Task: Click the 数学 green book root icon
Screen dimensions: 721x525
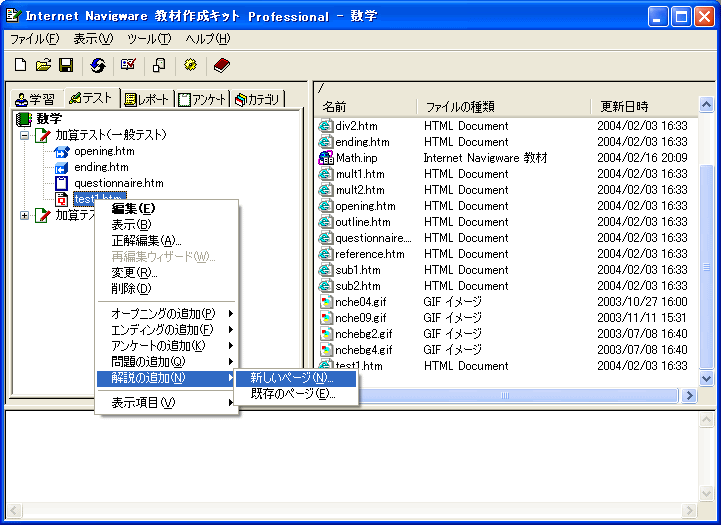Action: (24, 119)
